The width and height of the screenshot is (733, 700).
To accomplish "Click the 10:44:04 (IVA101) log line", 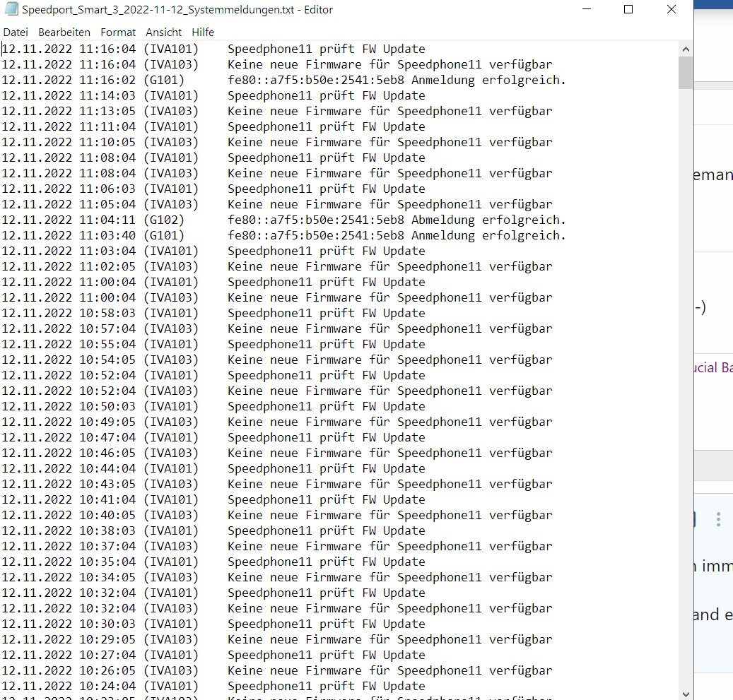I will 213,468.
